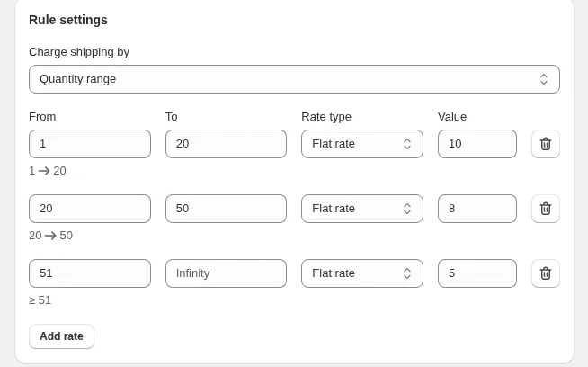This screenshot has width=588, height=367.
Task: Click the 20 → 50 range hint
Action: coord(50,236)
